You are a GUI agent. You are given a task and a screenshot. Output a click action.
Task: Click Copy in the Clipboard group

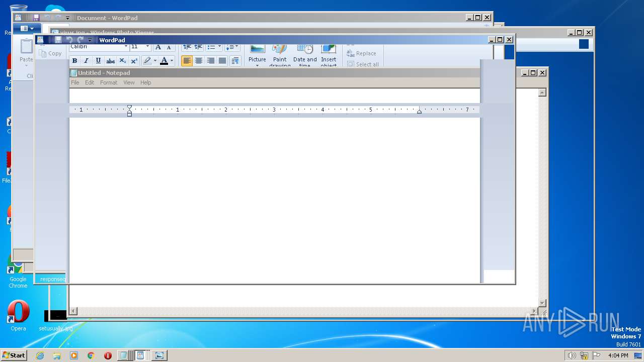[50, 53]
